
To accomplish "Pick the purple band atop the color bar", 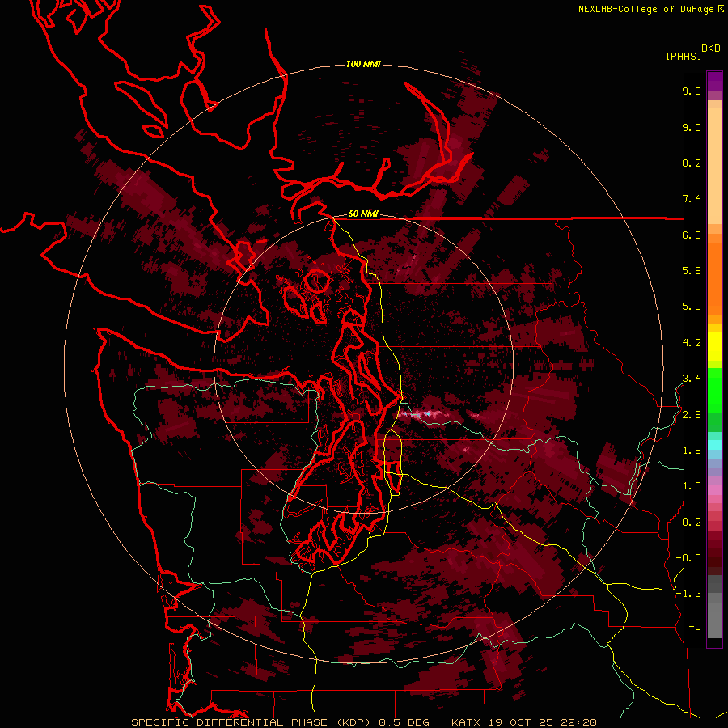I will coord(714,81).
